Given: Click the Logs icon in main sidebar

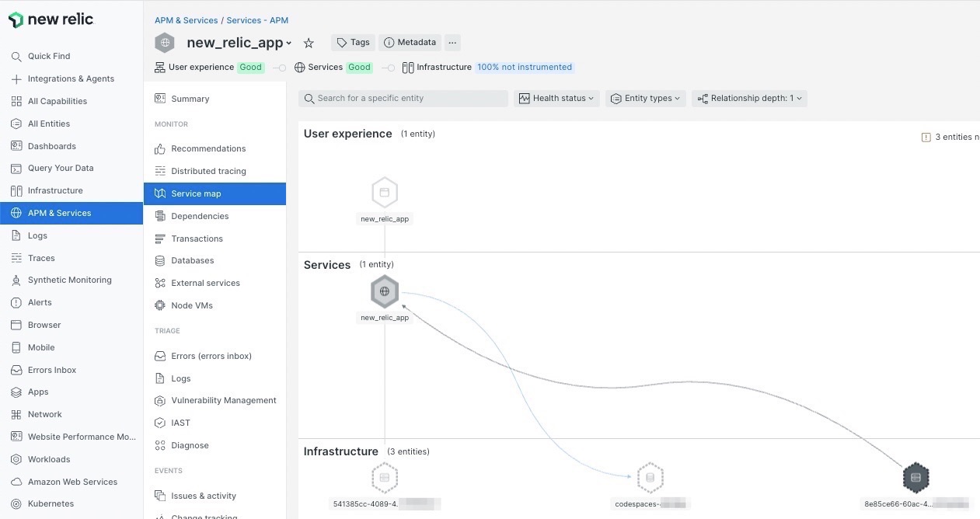Looking at the screenshot, I should tap(16, 235).
